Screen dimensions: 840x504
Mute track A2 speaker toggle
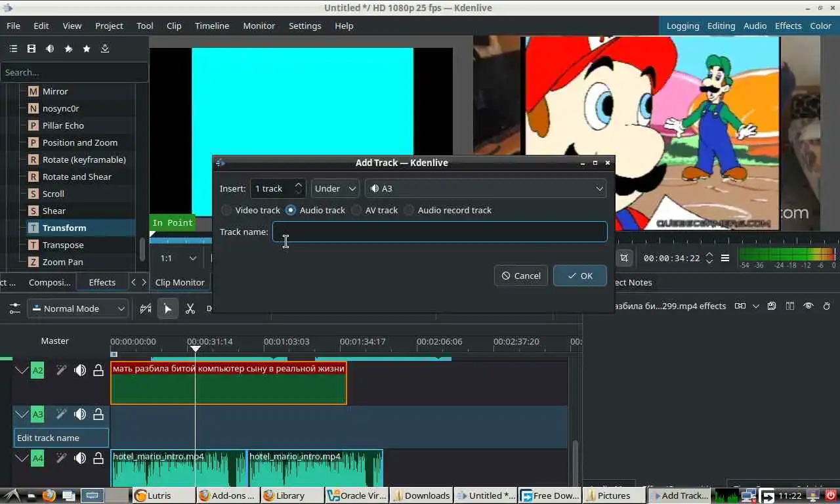coord(80,370)
